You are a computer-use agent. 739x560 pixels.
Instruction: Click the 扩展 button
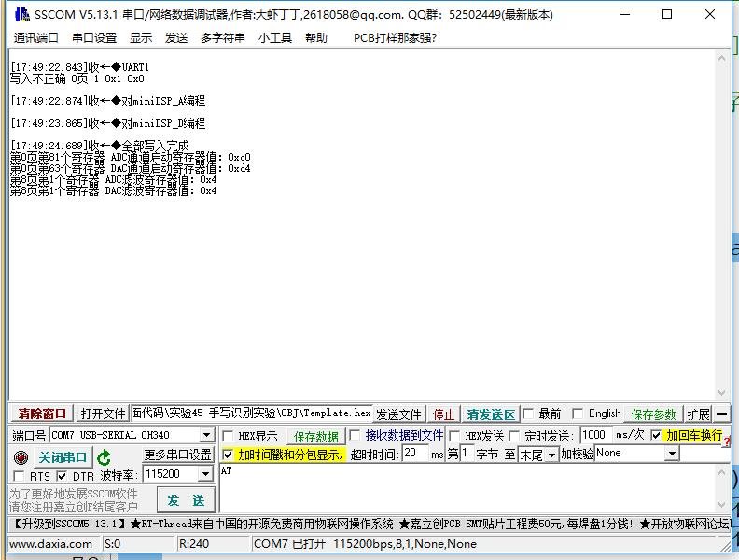[698, 414]
